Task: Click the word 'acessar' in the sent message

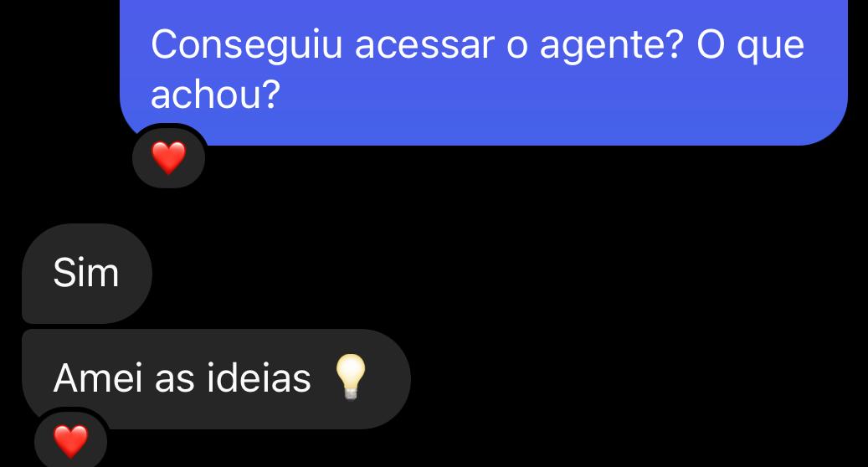Action: pos(424,45)
